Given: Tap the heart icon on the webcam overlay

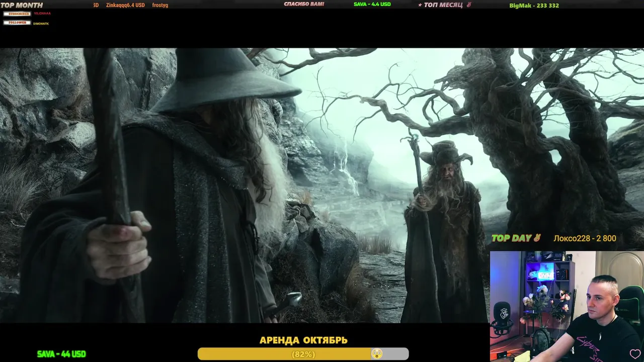Looking at the screenshot, I should [x=635, y=354].
